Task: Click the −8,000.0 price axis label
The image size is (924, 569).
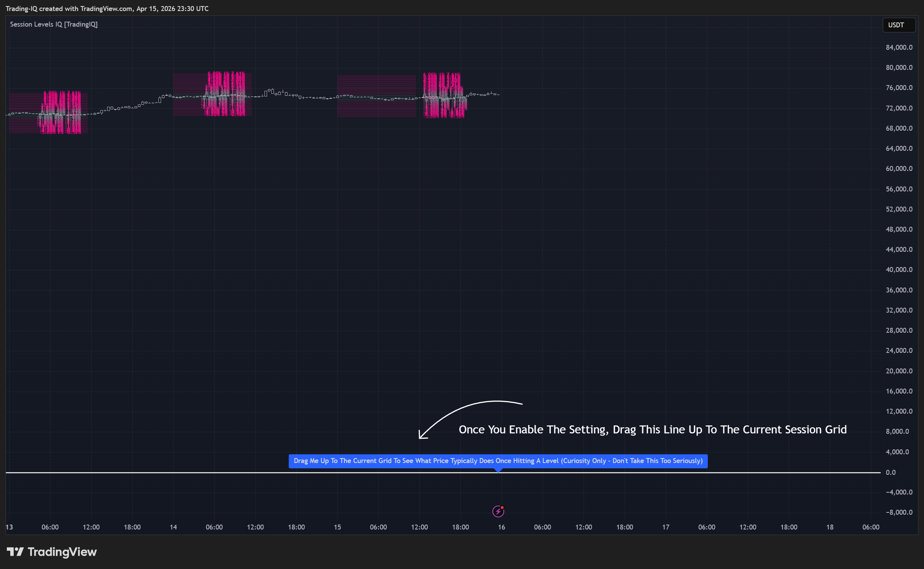Action: [899, 512]
